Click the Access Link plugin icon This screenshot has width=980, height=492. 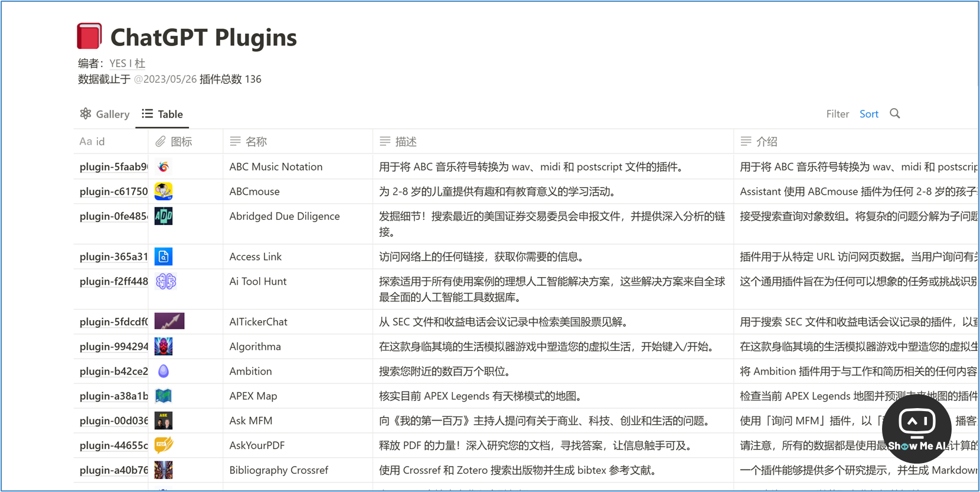(164, 256)
